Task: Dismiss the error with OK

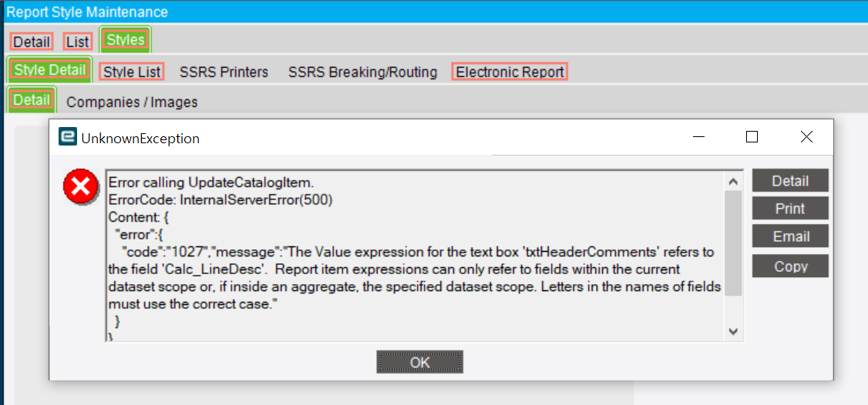Action: pyautogui.click(x=419, y=362)
